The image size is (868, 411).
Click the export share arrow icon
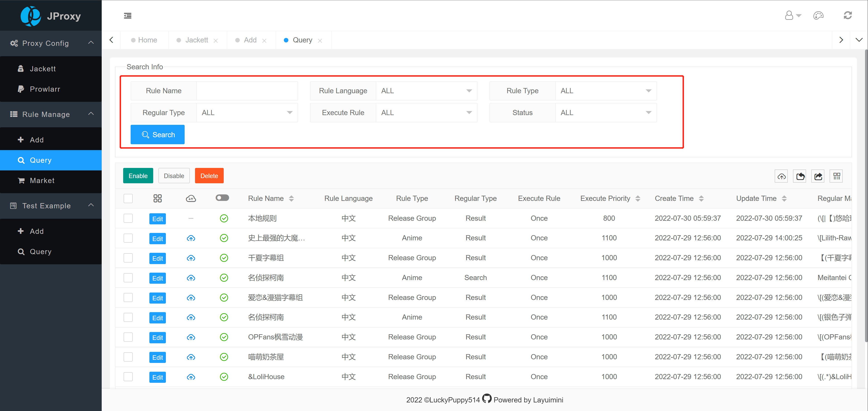(x=818, y=176)
